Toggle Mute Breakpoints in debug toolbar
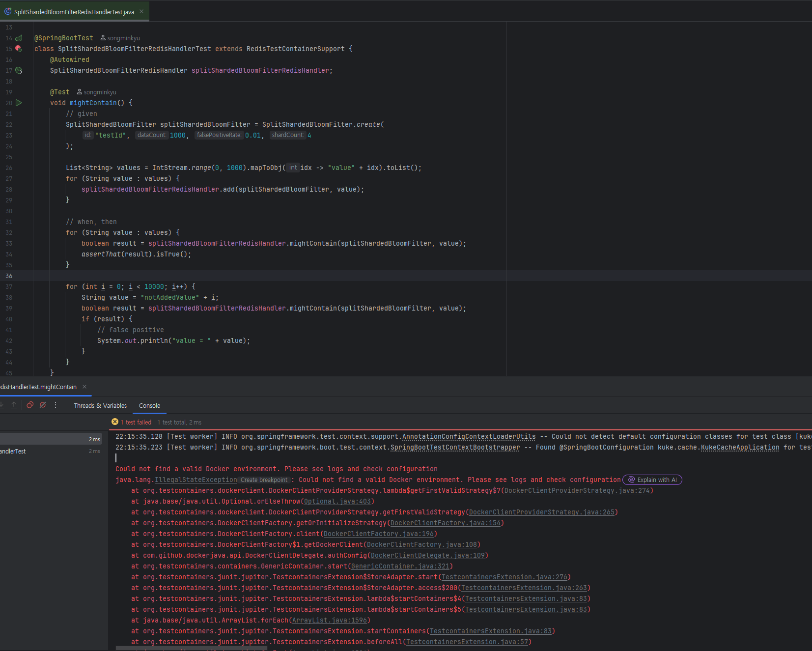The image size is (812, 651). click(43, 405)
